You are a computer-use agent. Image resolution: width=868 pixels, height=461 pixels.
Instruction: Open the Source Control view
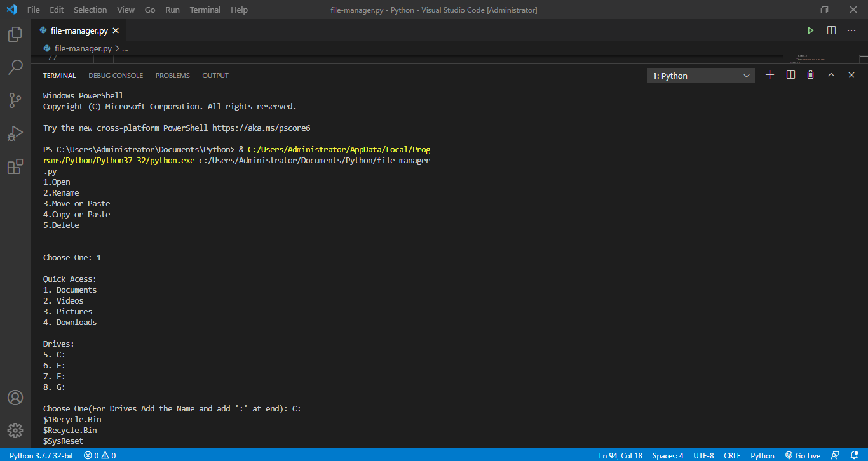click(x=15, y=100)
